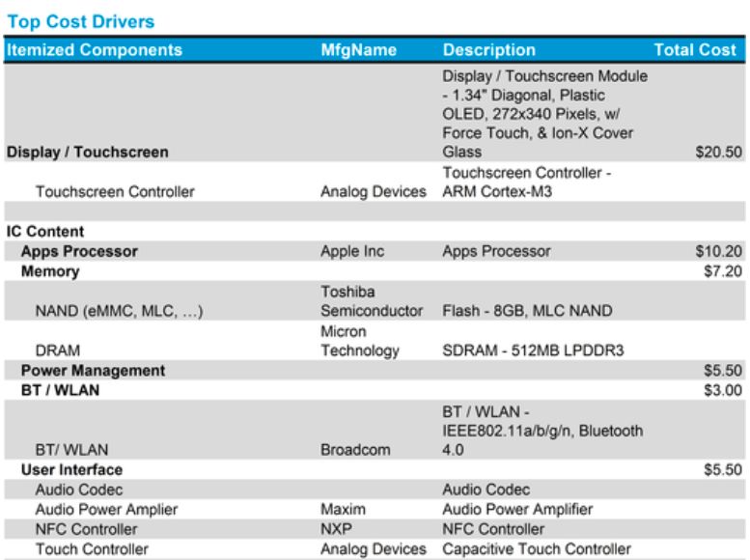The height and width of the screenshot is (560, 750).
Task: Click the 'NXP' manufacturer cell
Action: pyautogui.click(x=336, y=529)
